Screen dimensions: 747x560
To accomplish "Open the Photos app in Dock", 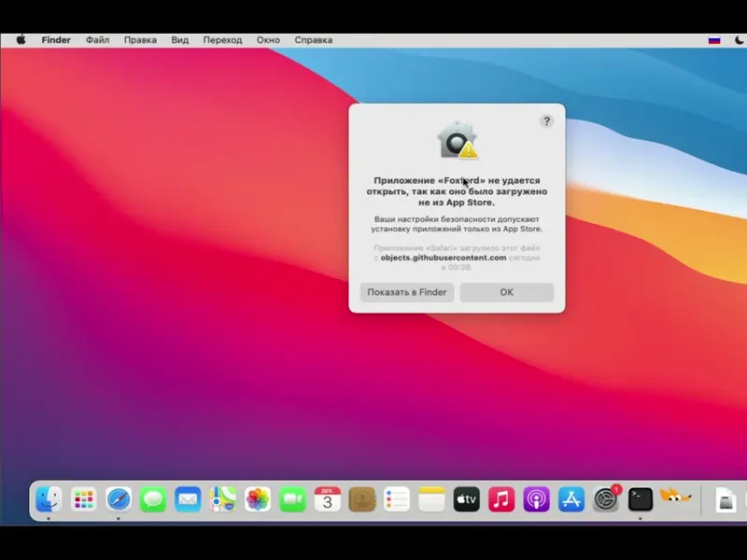I will click(258, 499).
